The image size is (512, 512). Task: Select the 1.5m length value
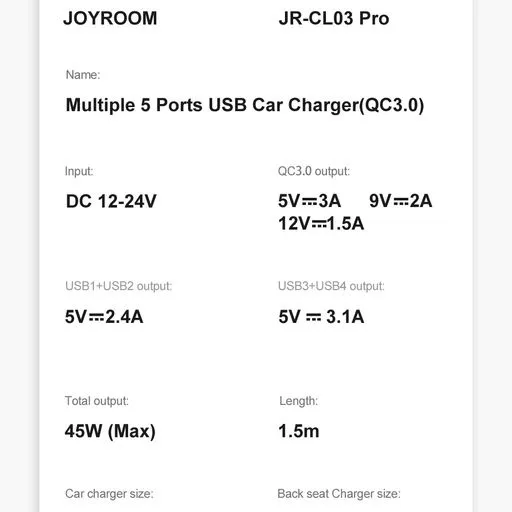tap(299, 431)
